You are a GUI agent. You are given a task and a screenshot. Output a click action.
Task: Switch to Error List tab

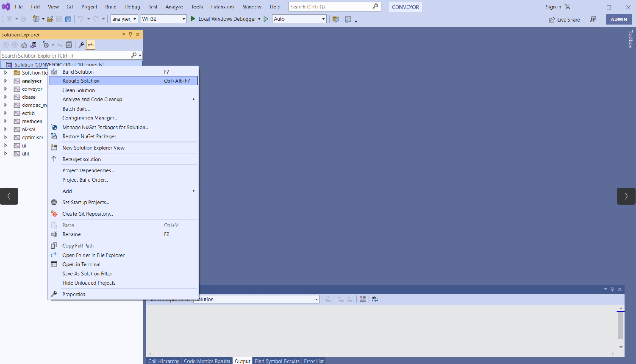(x=314, y=361)
